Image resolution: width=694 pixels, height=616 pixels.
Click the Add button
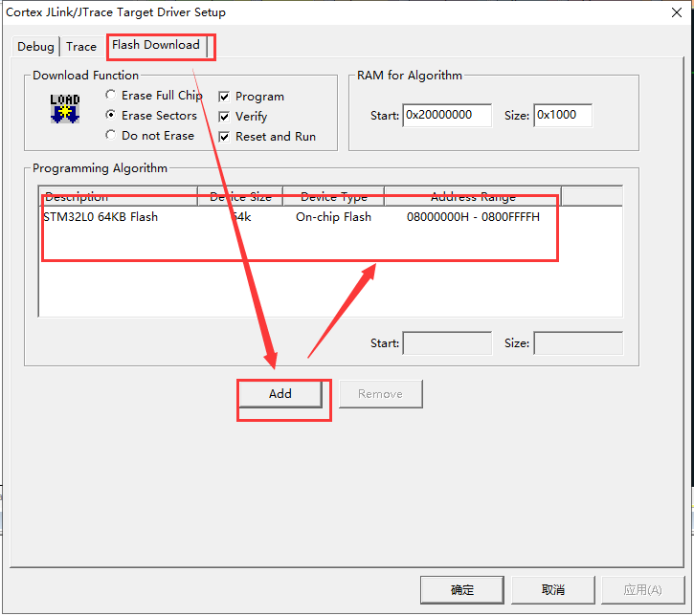(x=280, y=393)
